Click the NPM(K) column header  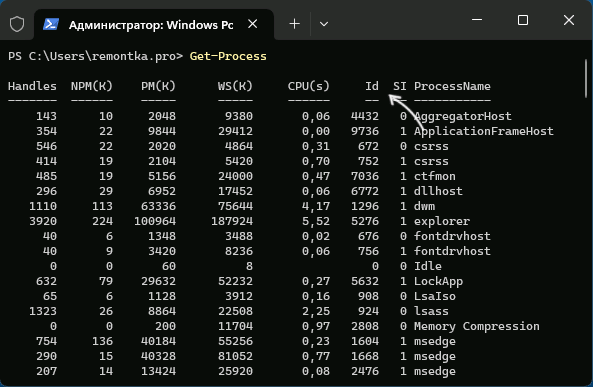(92, 86)
